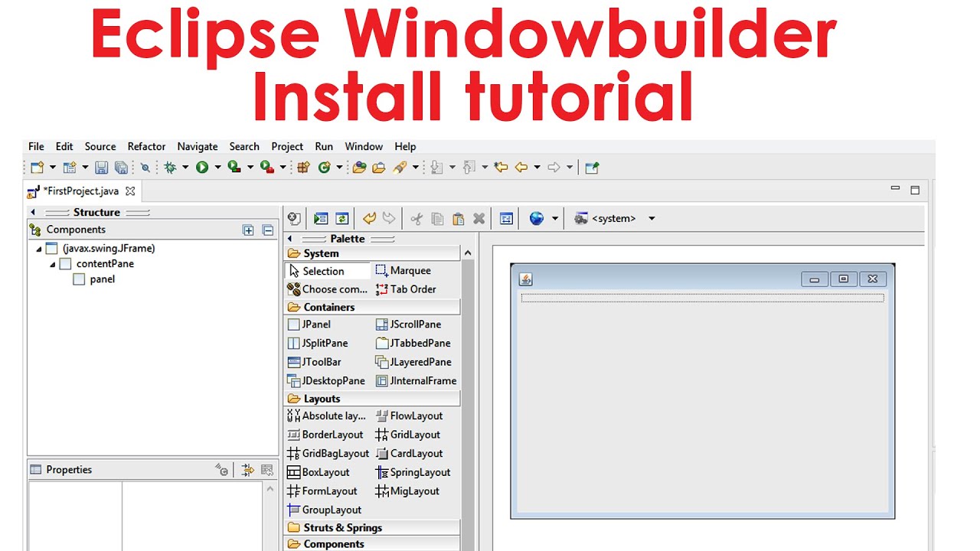Click the green Run button
980x551 pixels.
click(202, 167)
